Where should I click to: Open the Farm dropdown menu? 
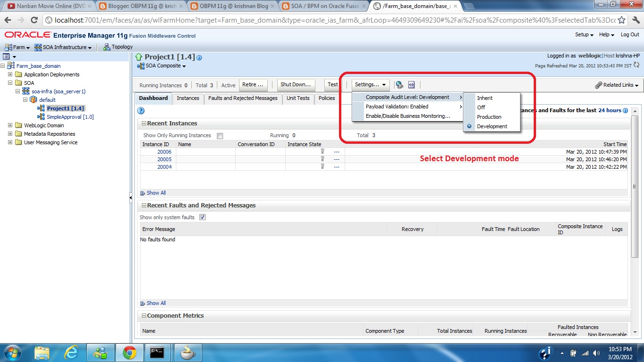tap(17, 47)
